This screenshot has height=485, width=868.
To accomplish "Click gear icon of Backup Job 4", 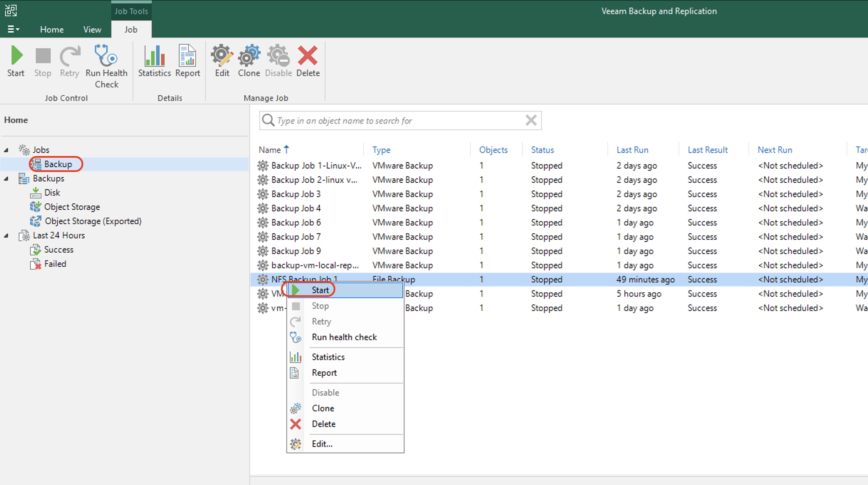I will point(263,208).
